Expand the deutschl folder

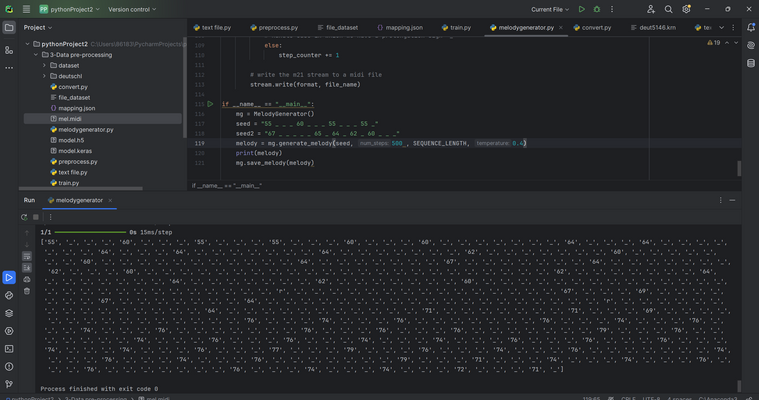[45, 76]
